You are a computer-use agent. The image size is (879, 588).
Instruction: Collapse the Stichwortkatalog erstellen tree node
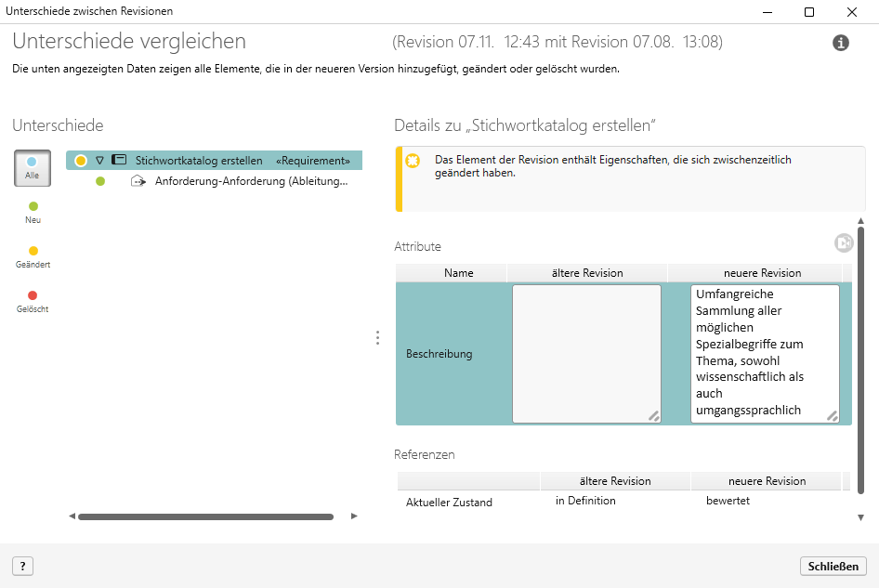coord(99,161)
